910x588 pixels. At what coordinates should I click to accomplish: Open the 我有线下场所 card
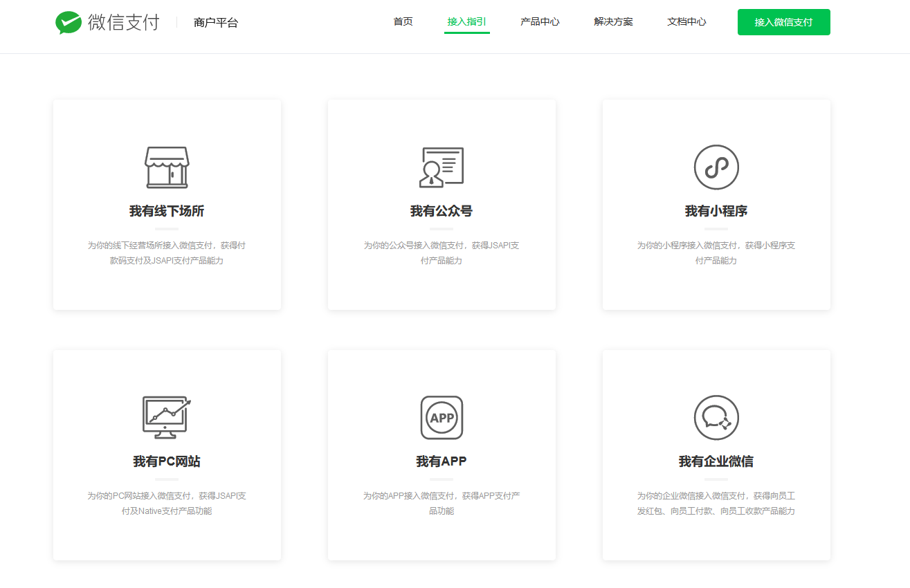(x=166, y=203)
